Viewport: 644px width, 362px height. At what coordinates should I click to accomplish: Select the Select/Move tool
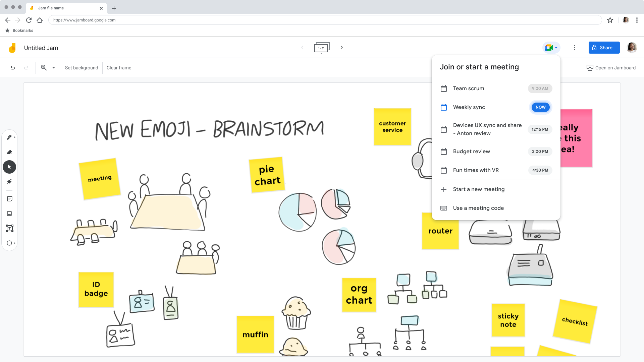9,167
